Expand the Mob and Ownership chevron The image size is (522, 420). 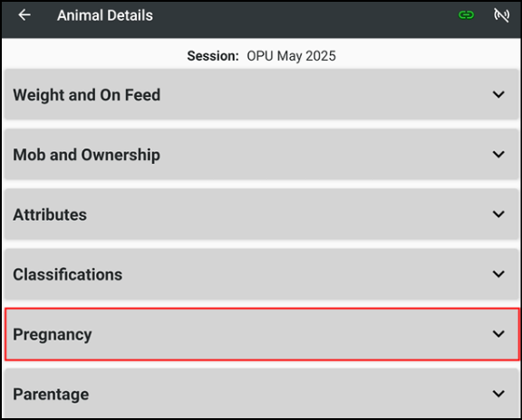(498, 154)
